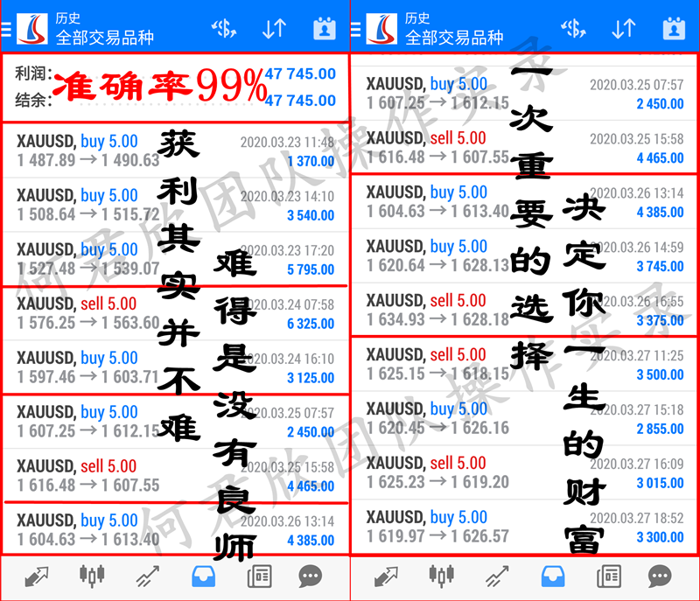Open the buy trade dated 2020.03.27 18:52
Image resolution: width=700 pixels, height=601 pixels.
click(x=524, y=527)
